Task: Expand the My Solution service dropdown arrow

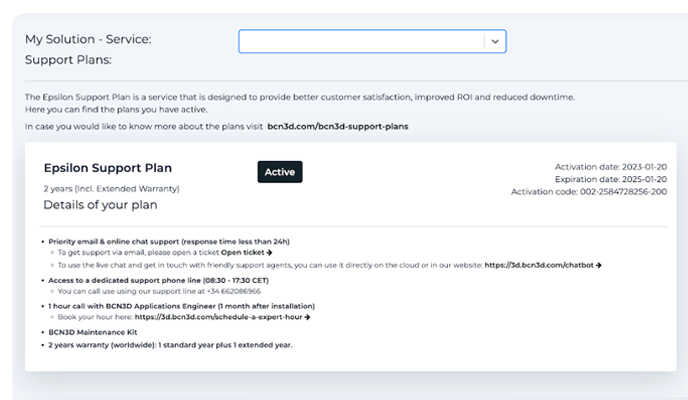Action: 495,42
